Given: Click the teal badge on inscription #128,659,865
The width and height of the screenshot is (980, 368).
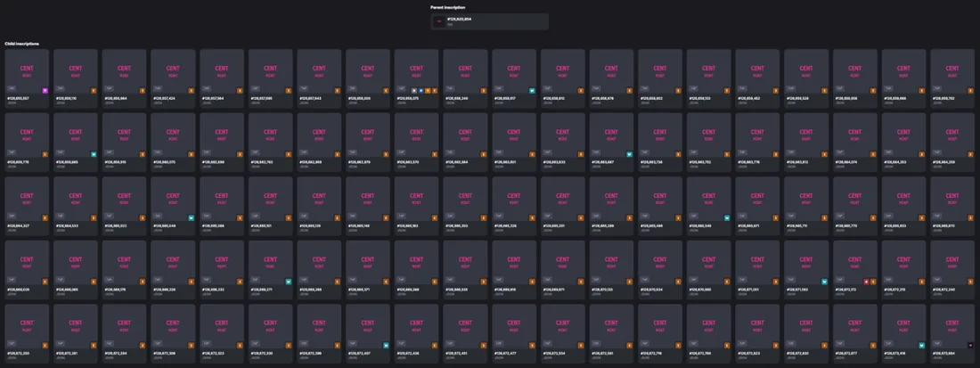Looking at the screenshot, I should [94, 154].
